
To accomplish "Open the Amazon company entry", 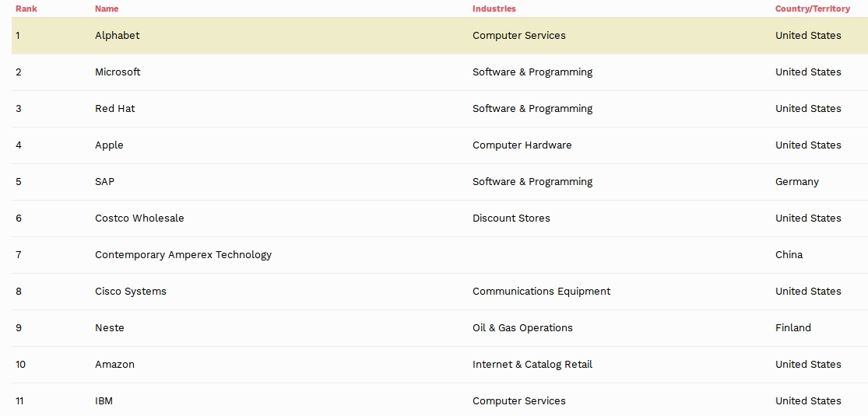I will point(114,364).
